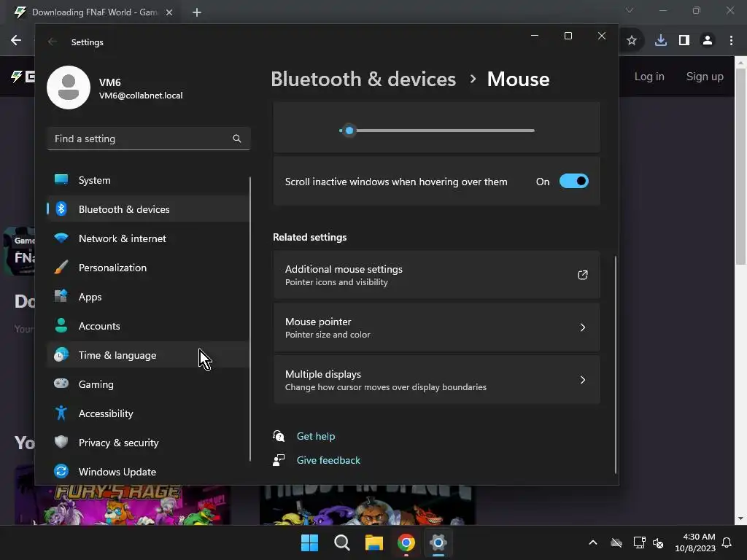Open Multiple displays settings

pos(436,380)
